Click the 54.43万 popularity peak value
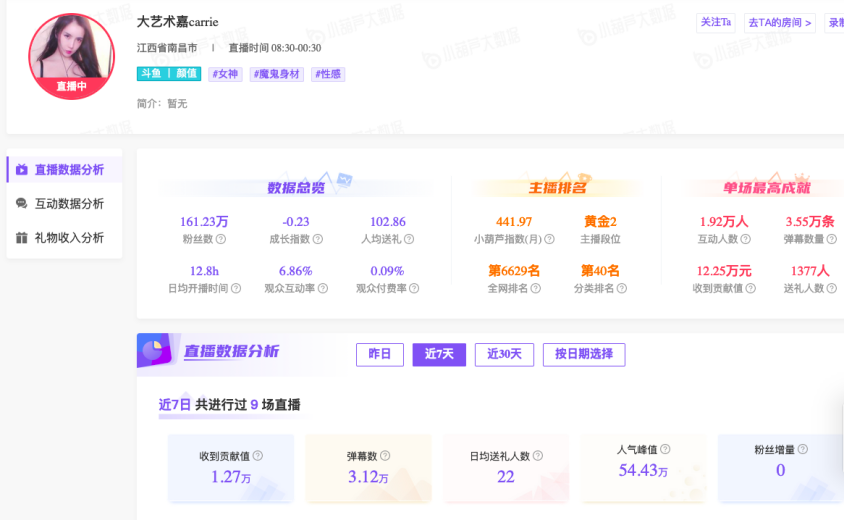Screen dimensions: 844x520 643,470
